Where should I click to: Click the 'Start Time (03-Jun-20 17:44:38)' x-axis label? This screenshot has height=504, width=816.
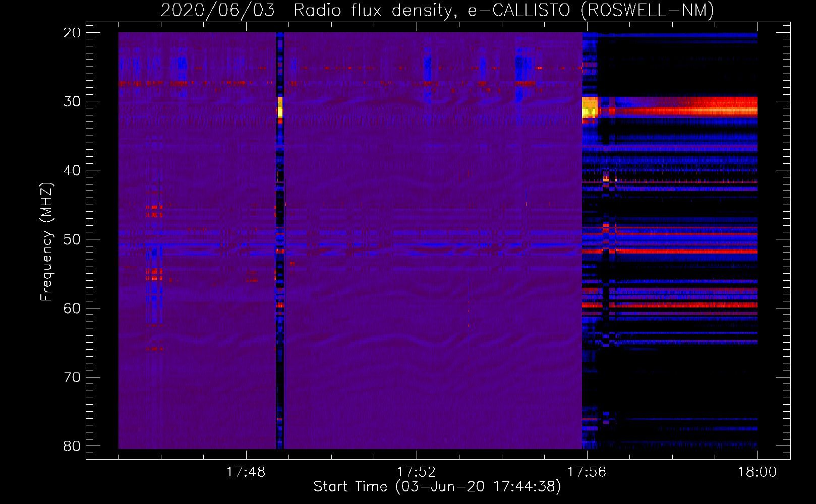(437, 487)
